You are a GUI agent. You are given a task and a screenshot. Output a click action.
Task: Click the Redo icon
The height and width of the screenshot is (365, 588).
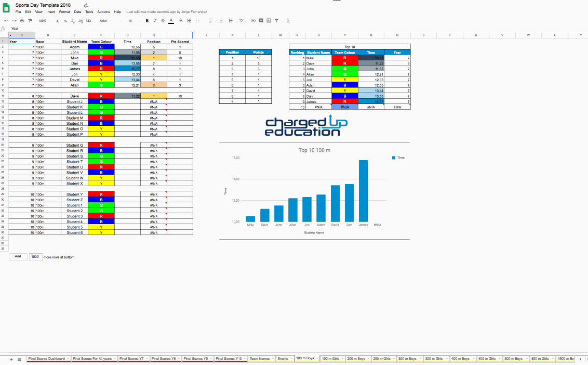pos(14,21)
